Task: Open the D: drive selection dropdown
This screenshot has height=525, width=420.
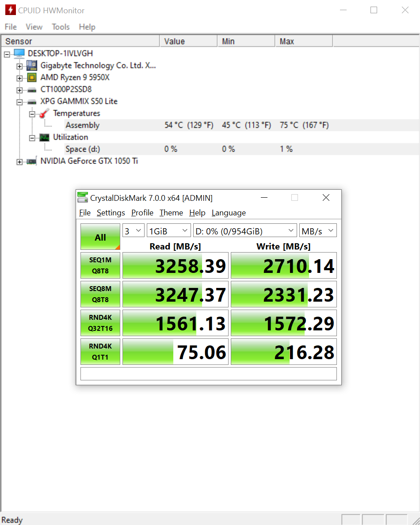Action: (245, 231)
